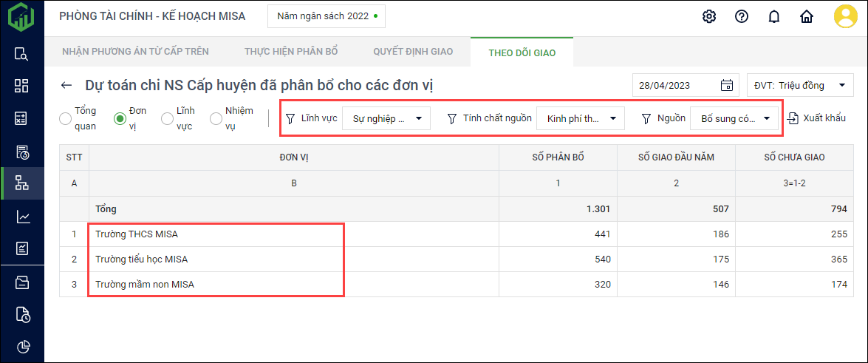Viewport: 868px width, 363px height.
Task: Click the value 365 in Số chưa giao
Action: pos(838,259)
